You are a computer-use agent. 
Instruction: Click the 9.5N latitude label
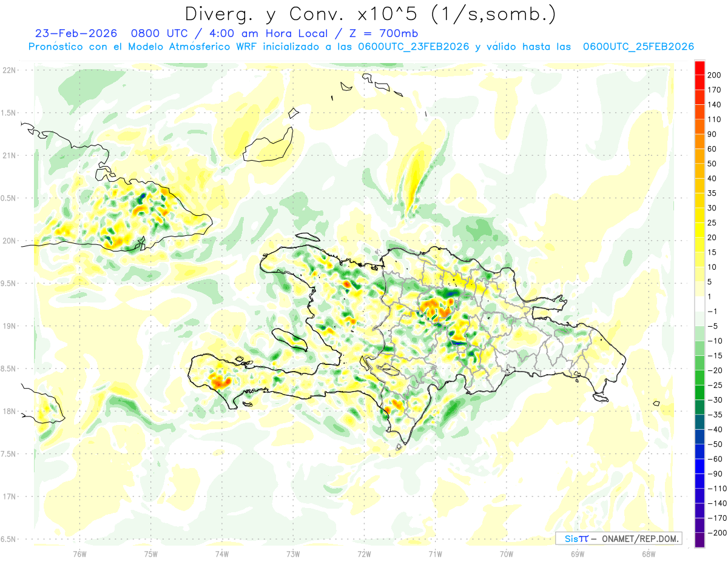8,283
